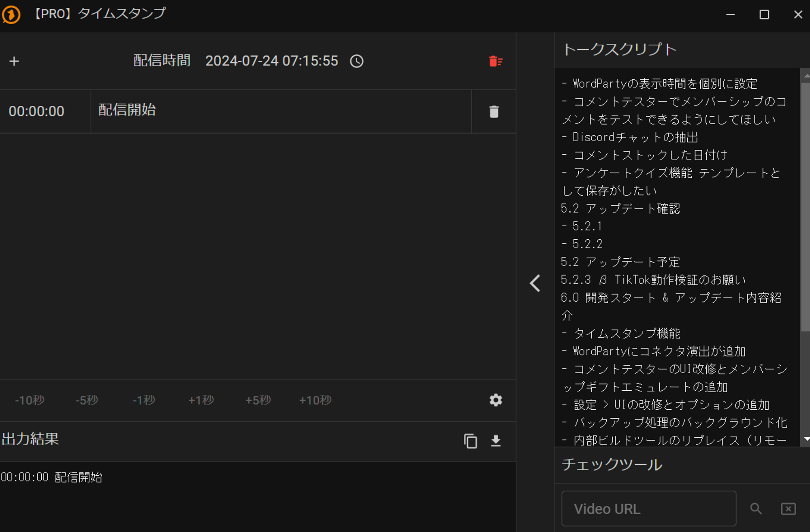Click the clock icon beside 配信時間
The width and height of the screenshot is (810, 532).
pyautogui.click(x=356, y=61)
